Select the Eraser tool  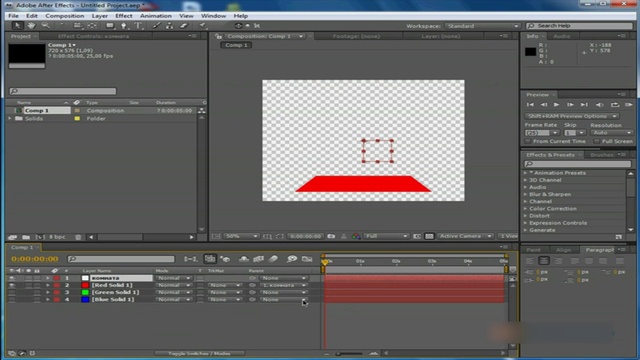pos(184,26)
